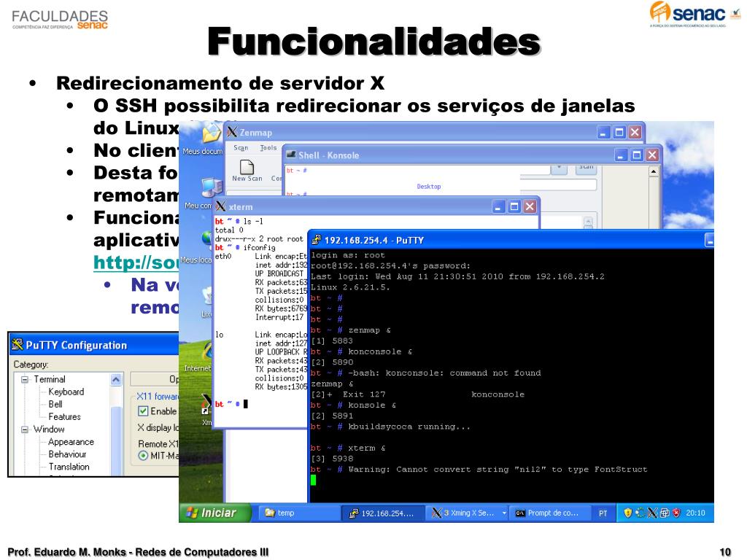Select Keyboard category in PuTTY
Viewport: 747px width, 560px height.
point(66,392)
